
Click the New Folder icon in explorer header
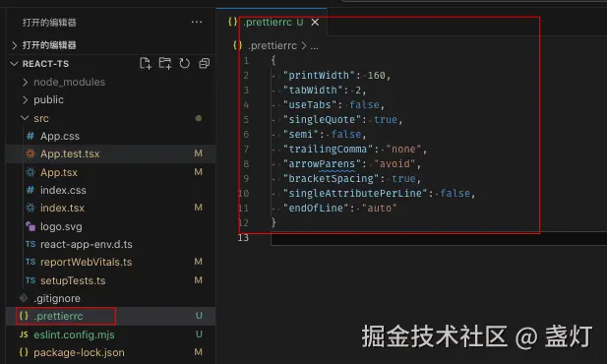pyautogui.click(x=165, y=63)
